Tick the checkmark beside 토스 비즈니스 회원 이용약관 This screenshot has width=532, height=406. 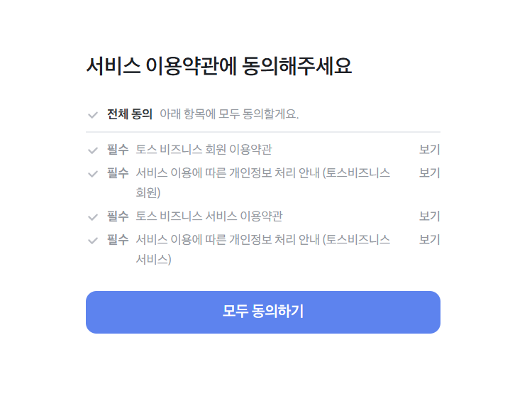point(93,150)
